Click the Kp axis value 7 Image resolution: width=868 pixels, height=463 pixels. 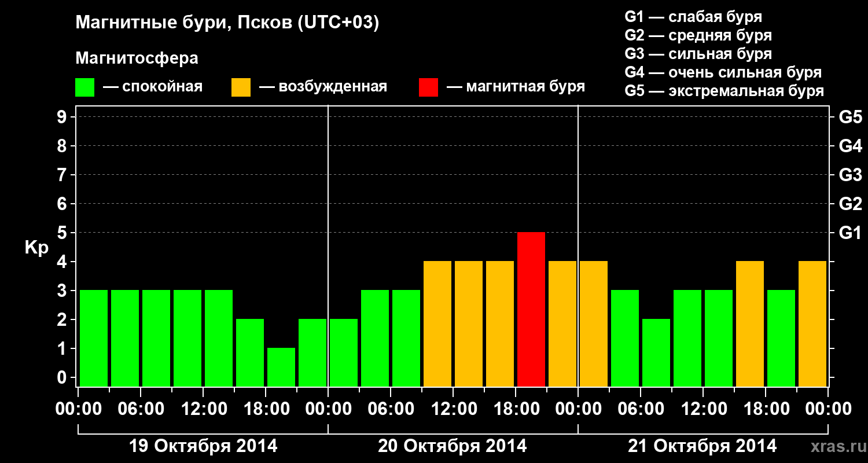63,175
